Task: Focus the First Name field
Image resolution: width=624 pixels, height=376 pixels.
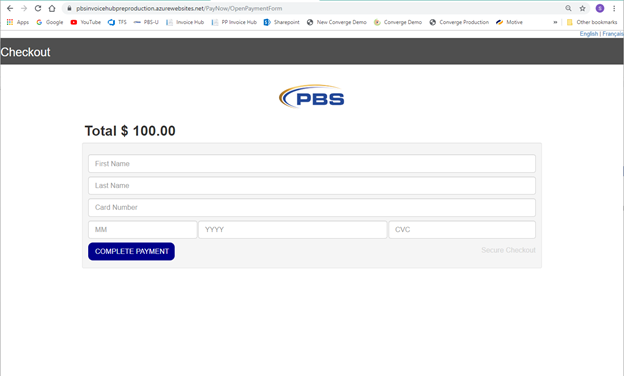Action: click(x=312, y=164)
